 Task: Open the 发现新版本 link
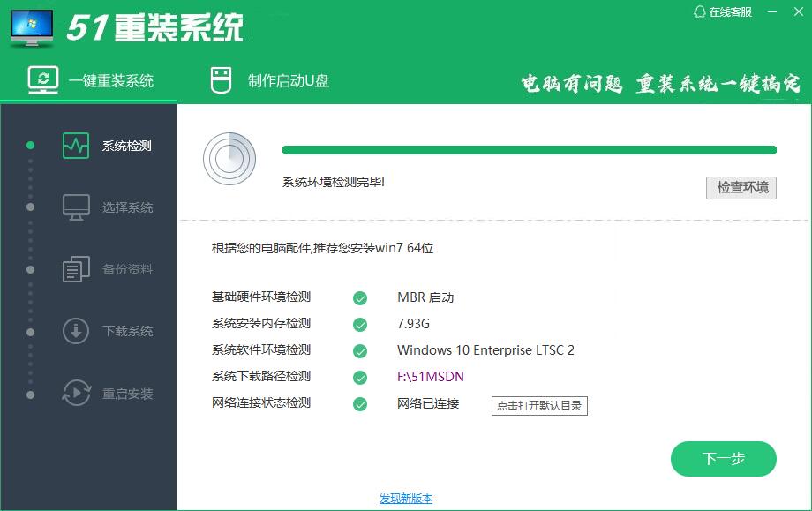coord(405,499)
